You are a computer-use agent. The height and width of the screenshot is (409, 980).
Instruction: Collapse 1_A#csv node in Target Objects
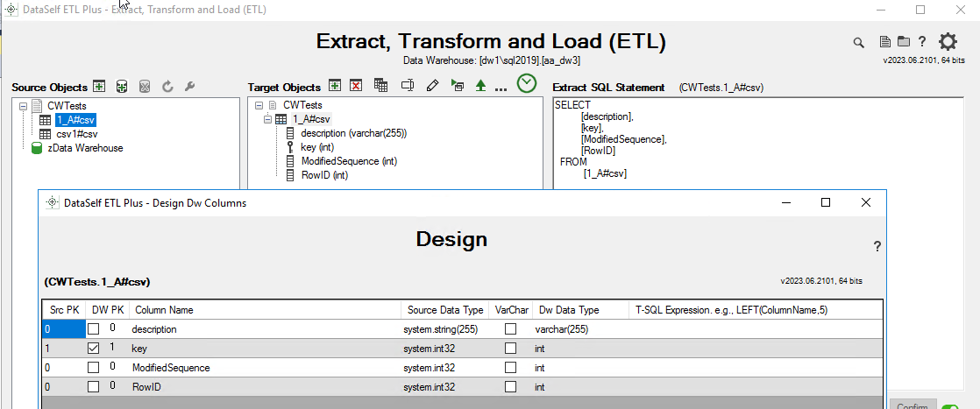click(x=268, y=119)
